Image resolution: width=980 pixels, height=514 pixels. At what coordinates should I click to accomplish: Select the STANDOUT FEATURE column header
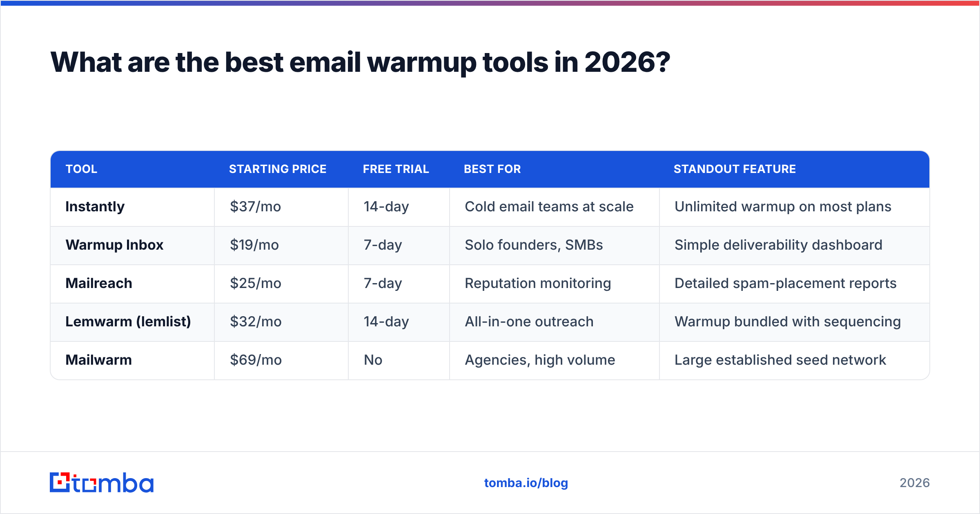pos(735,169)
